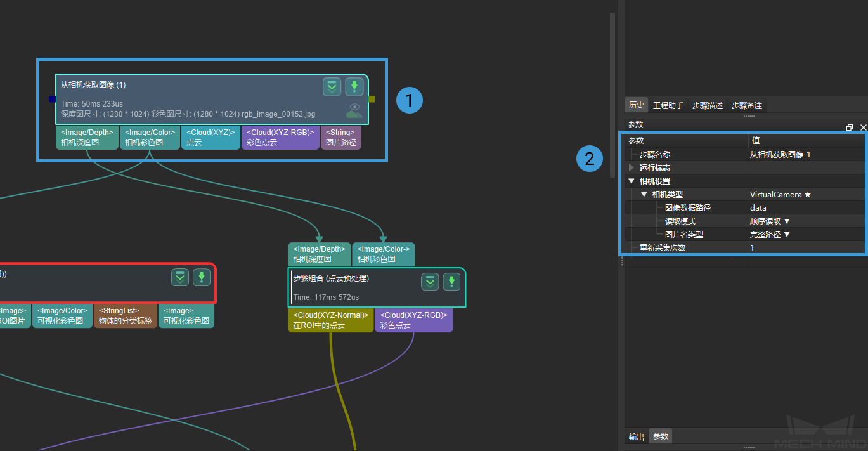Click blue input connector of 从相机获取图像 step

coord(52,99)
